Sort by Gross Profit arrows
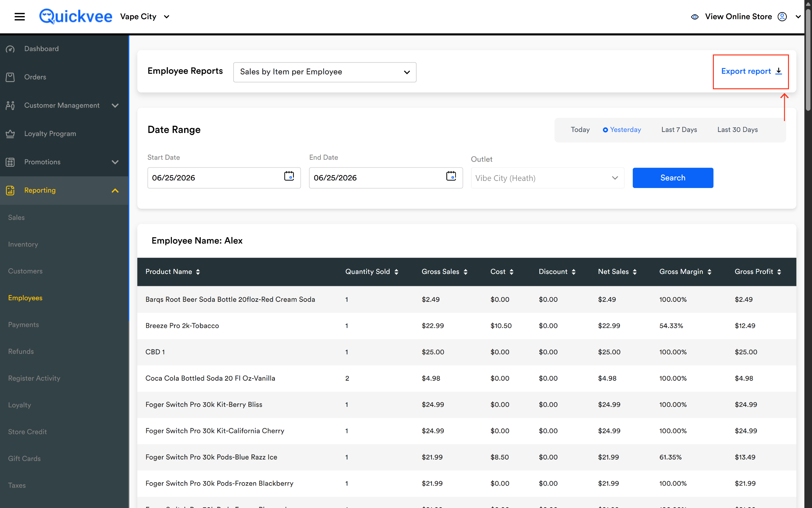 point(779,272)
